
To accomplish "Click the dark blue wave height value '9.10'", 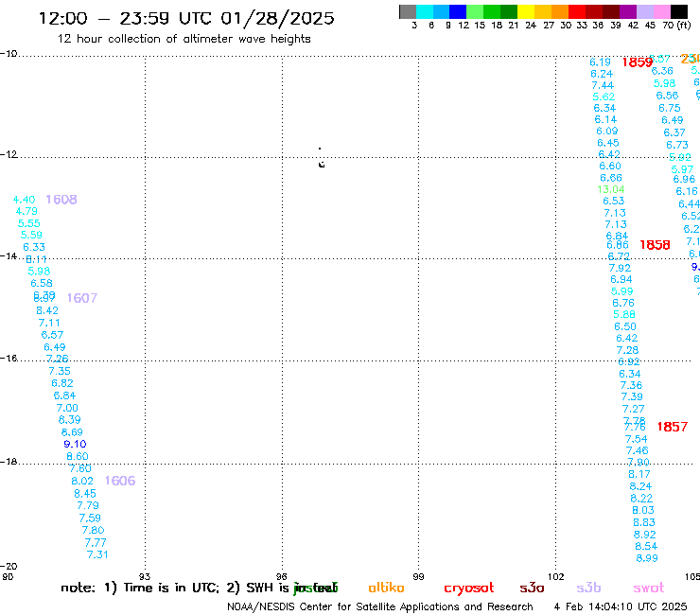I will click(75, 444).
